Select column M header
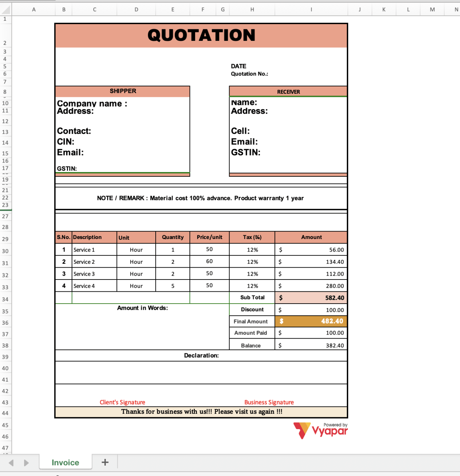This screenshot has width=460, height=476. 432,10
